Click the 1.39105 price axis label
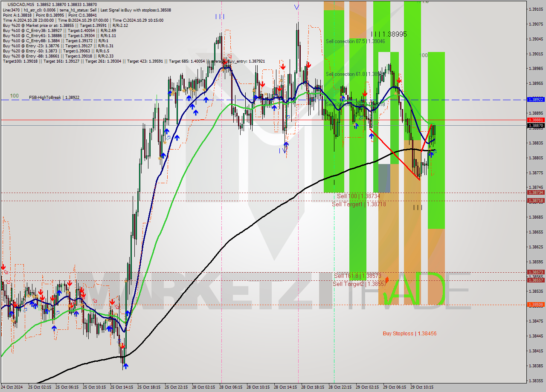Screen dimensions: 546x392 [x=536, y=9]
